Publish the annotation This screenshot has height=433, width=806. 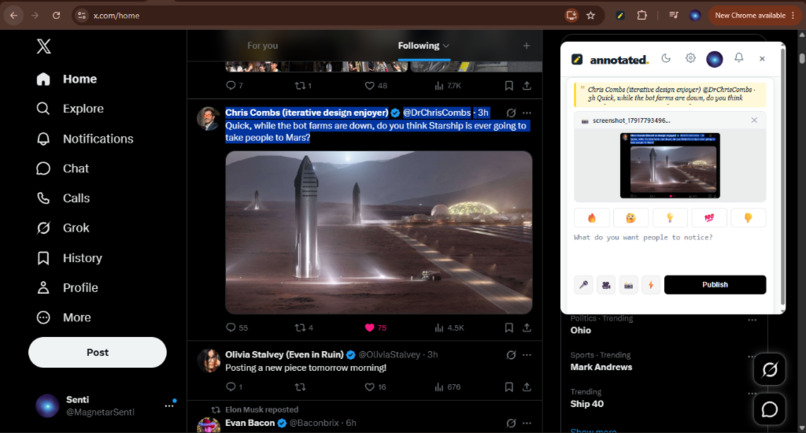point(715,285)
